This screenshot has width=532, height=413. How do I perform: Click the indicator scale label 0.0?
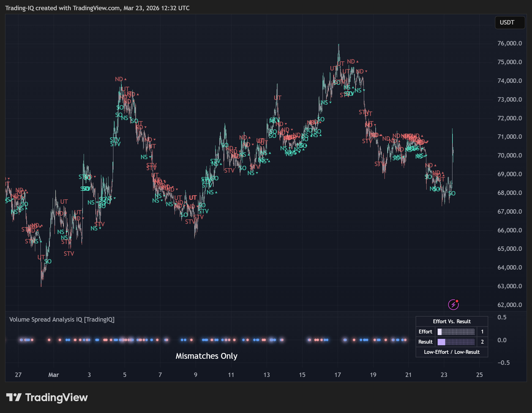click(x=502, y=340)
